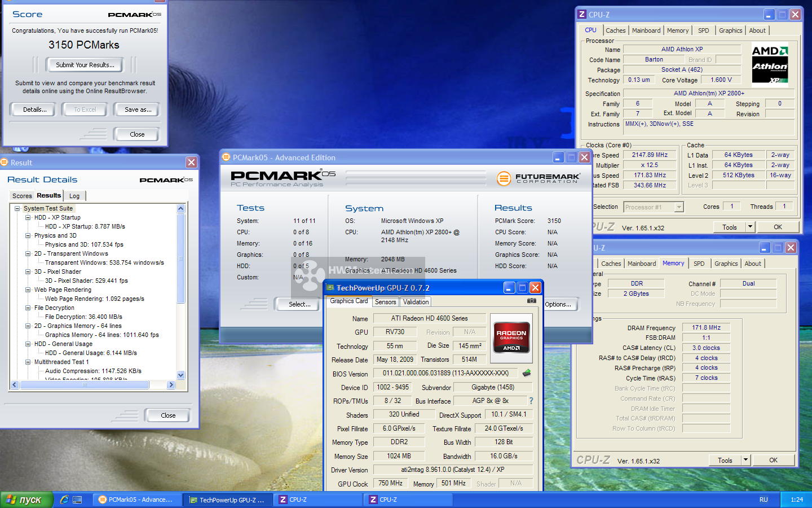812x508 pixels.
Task: Click OK in the CPU-Z Memory window
Action: click(773, 460)
